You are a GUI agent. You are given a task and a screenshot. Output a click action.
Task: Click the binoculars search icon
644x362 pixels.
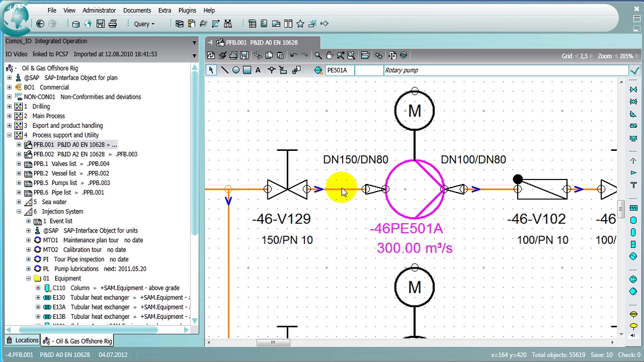pyautogui.click(x=228, y=24)
